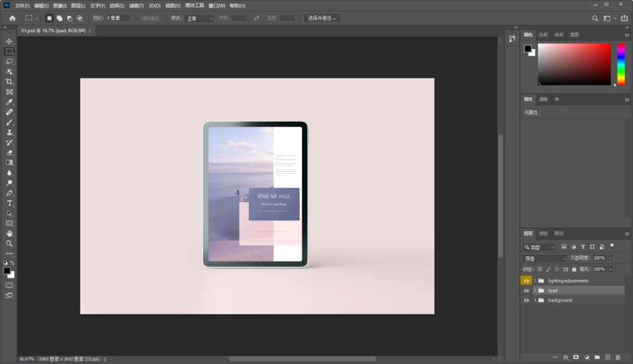Viewport: 633px width, 364px height.
Task: Open the 滤镜(T) menu
Action: click(x=136, y=6)
